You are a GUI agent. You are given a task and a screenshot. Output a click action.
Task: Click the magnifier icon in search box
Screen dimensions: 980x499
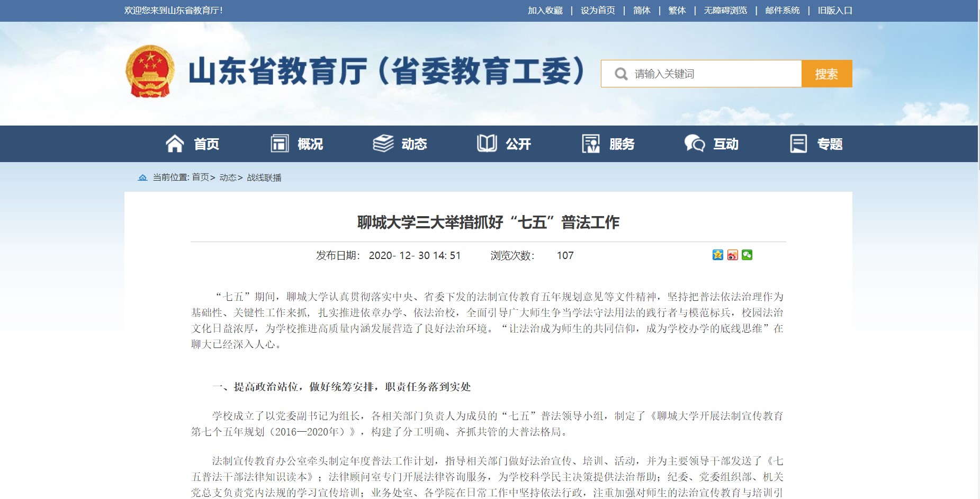click(621, 74)
